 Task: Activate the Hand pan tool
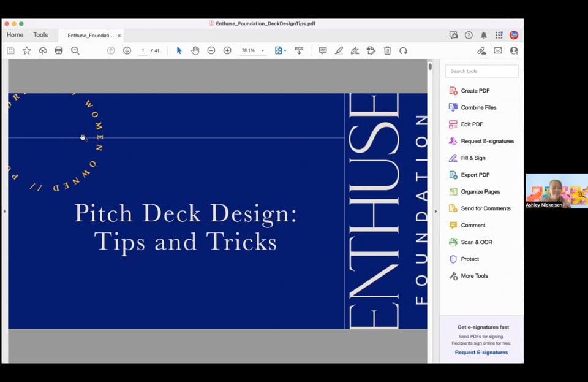coord(195,51)
